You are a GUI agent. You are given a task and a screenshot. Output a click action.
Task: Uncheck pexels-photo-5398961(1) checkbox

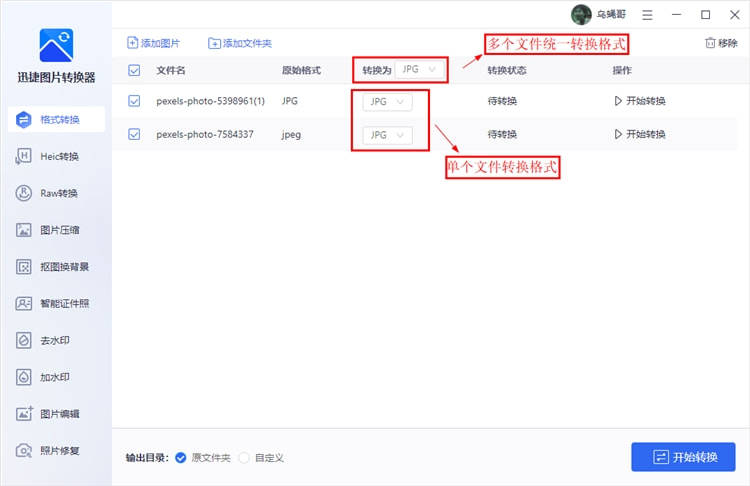pyautogui.click(x=134, y=101)
